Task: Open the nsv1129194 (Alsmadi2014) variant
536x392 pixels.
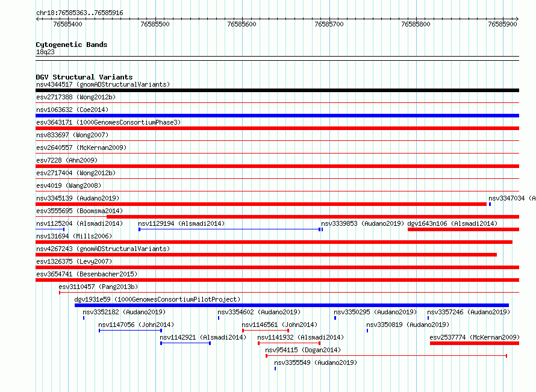Action: coord(181,223)
